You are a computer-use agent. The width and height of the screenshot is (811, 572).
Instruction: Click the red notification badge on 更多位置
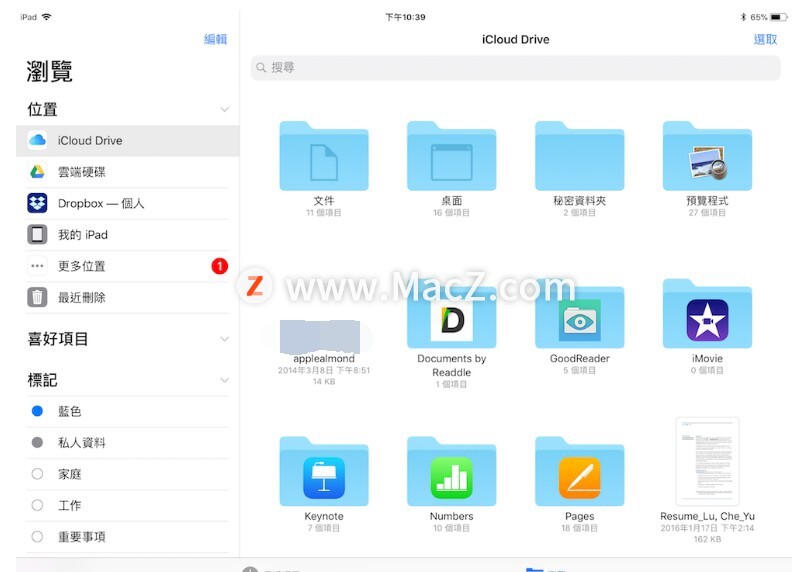(220, 266)
